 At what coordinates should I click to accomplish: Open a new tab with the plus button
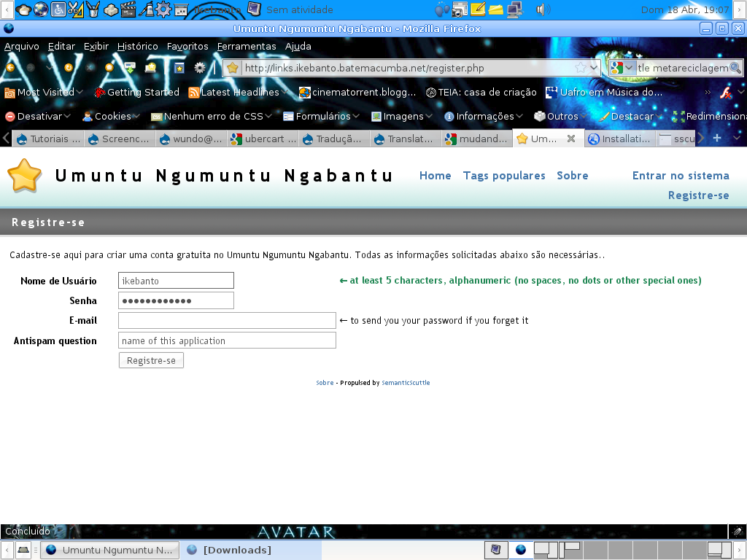click(x=717, y=138)
